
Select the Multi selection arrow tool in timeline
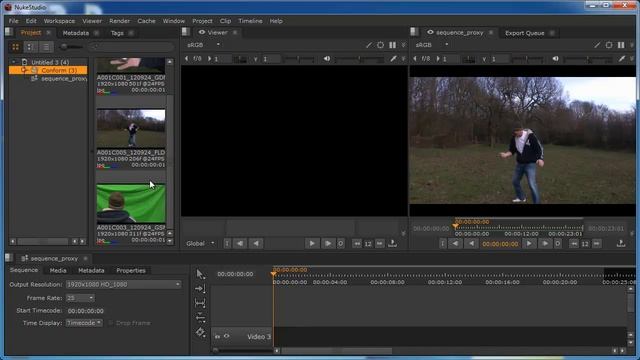pos(200,274)
